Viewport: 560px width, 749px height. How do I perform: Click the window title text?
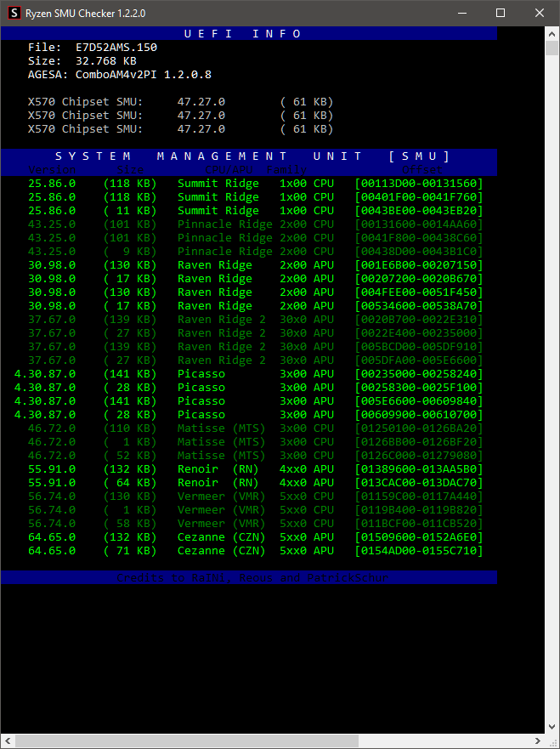coord(86,14)
